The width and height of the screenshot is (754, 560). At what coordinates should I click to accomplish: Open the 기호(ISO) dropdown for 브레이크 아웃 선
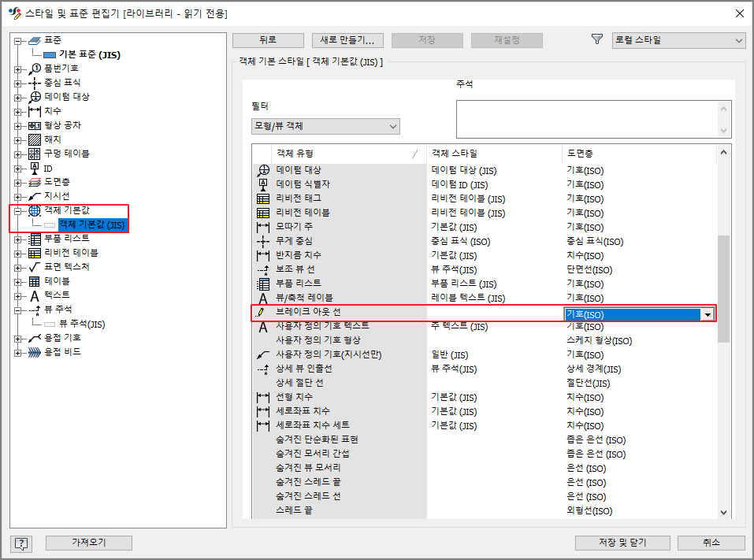pos(708,313)
